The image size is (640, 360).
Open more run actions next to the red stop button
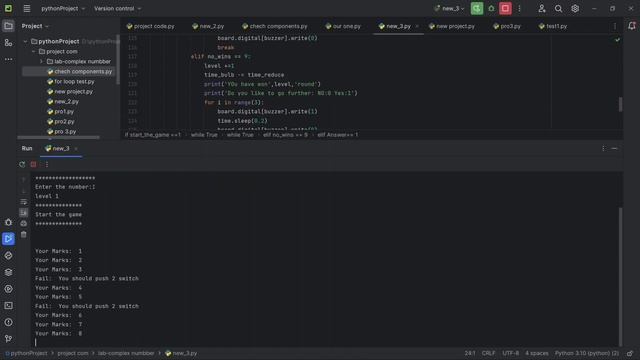click(520, 8)
